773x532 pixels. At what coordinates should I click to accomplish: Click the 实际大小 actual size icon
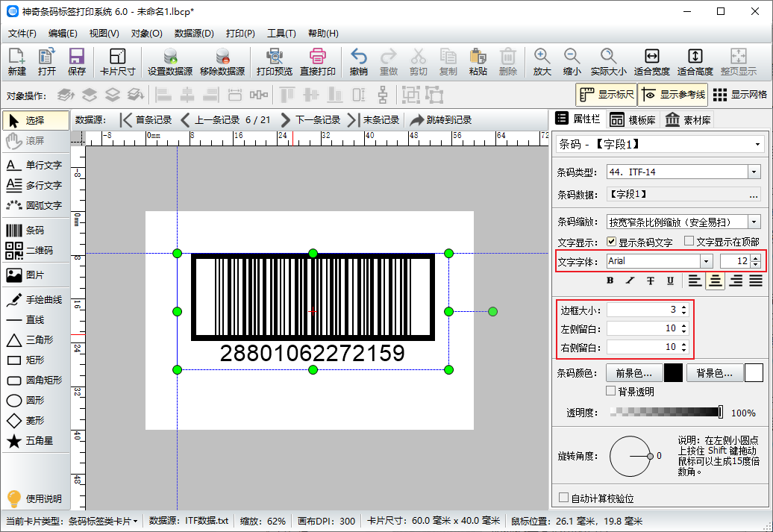(608, 62)
